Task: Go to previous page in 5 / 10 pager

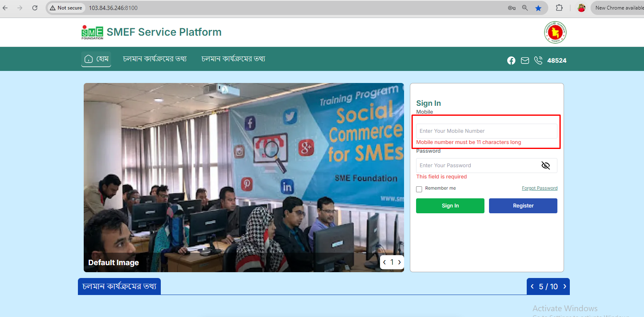Action: (x=532, y=286)
